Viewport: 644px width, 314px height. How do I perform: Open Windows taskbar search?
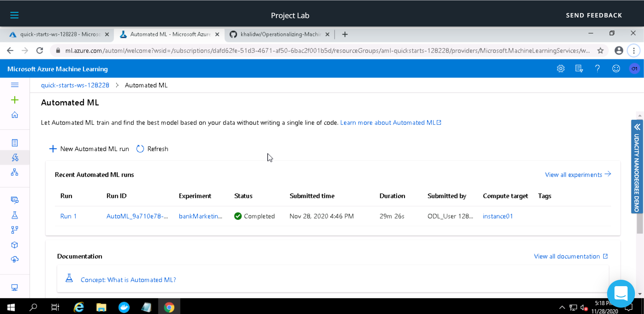click(x=33, y=307)
